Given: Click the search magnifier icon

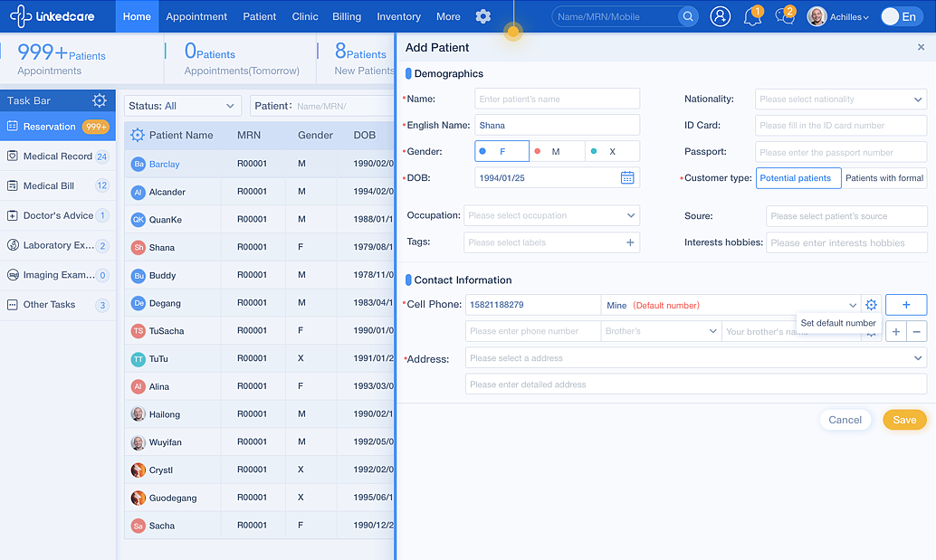Looking at the screenshot, I should tap(688, 16).
